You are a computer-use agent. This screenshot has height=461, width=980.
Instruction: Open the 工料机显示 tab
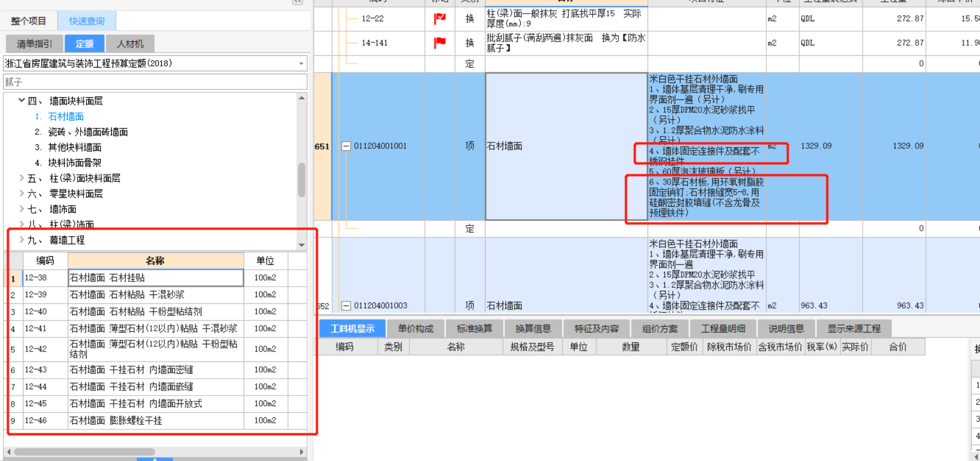tap(352, 329)
